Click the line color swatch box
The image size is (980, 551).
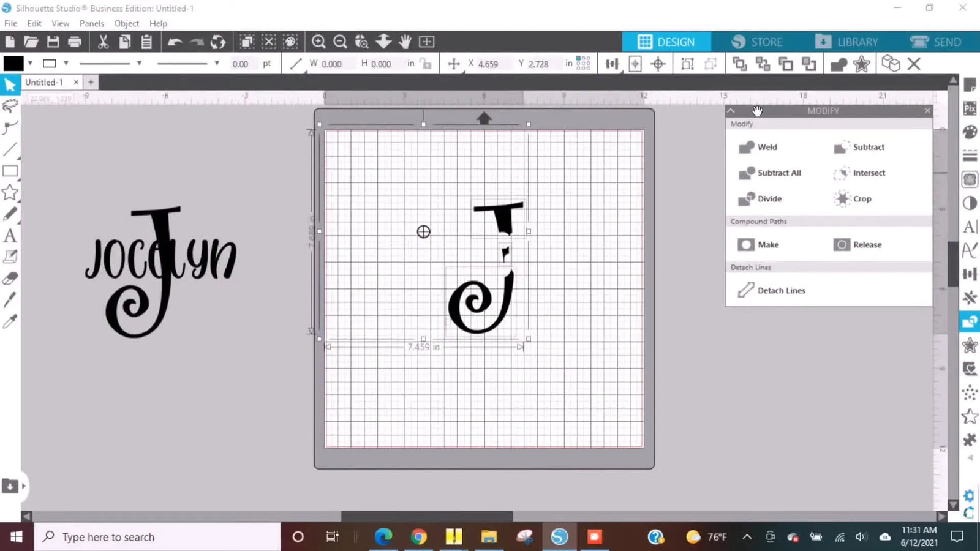tap(50, 63)
